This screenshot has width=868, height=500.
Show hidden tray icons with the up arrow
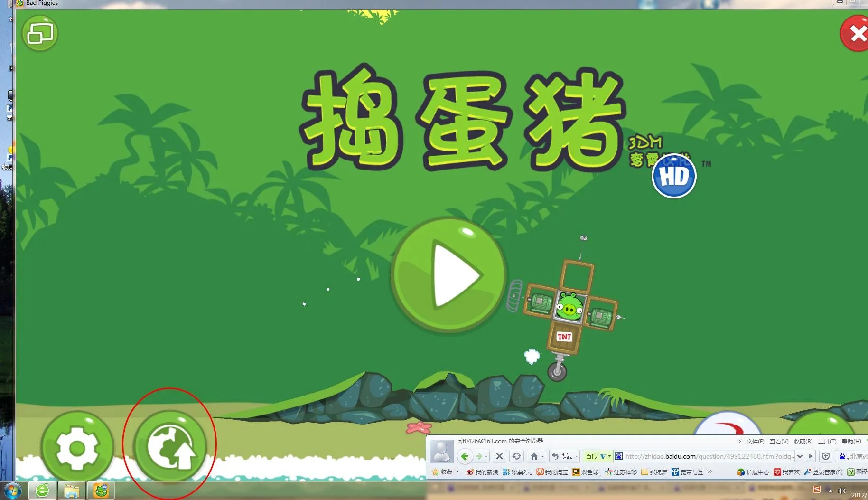pyautogui.click(x=830, y=491)
